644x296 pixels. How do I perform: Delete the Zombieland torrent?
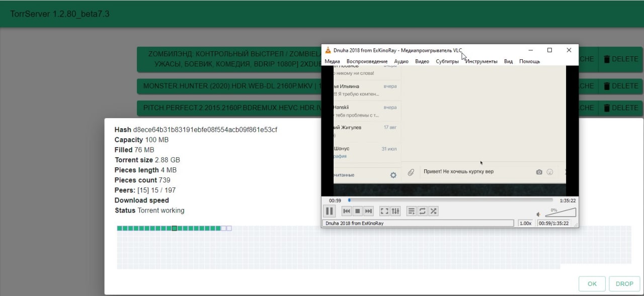click(x=620, y=59)
